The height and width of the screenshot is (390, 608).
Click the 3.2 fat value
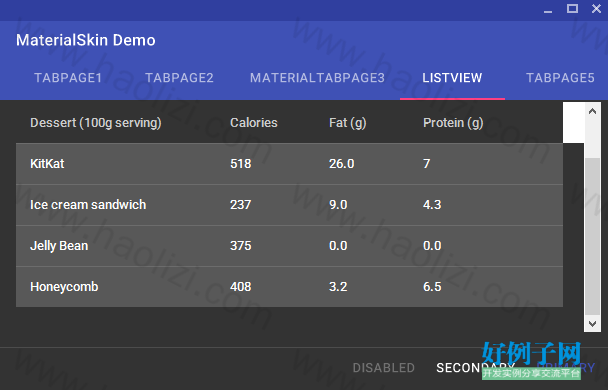[x=338, y=287]
